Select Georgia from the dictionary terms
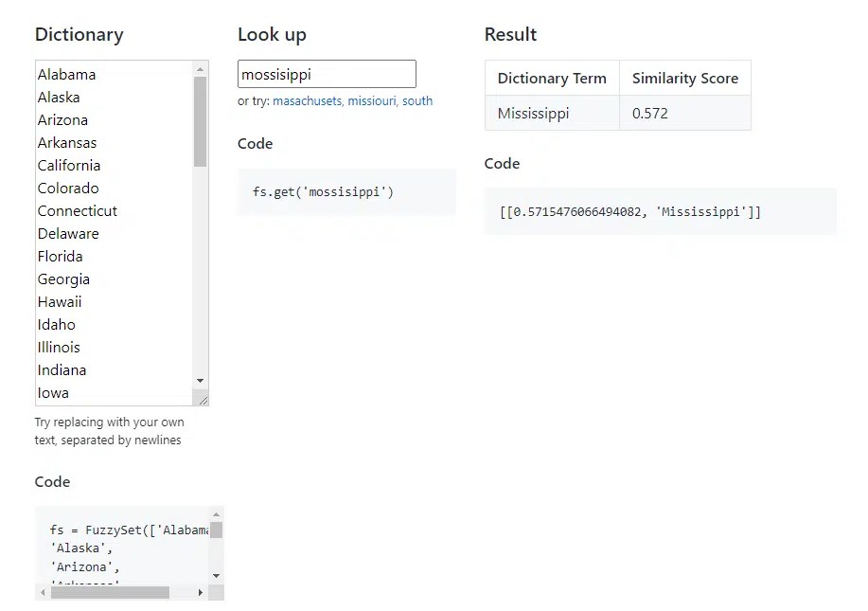This screenshot has height=611, width=868. click(64, 279)
